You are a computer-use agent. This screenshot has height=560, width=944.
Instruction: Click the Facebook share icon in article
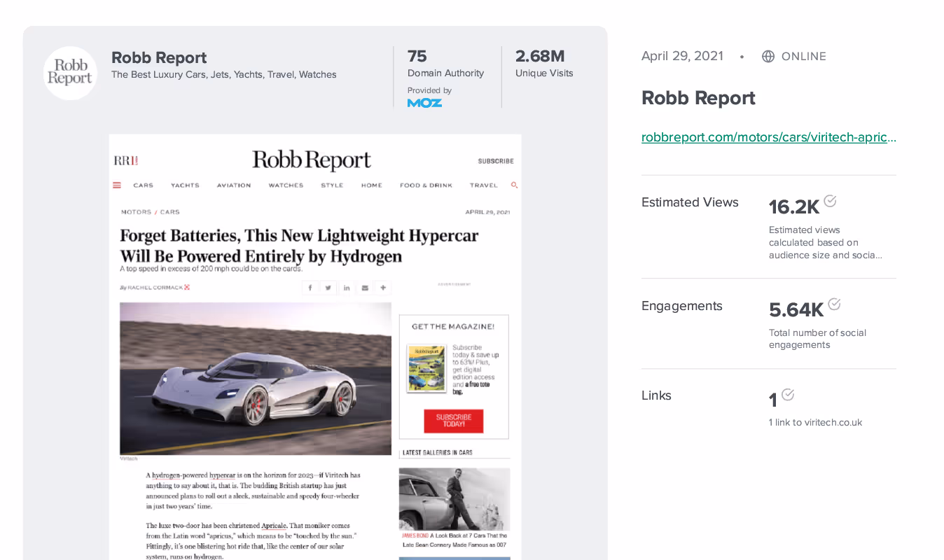click(x=310, y=288)
